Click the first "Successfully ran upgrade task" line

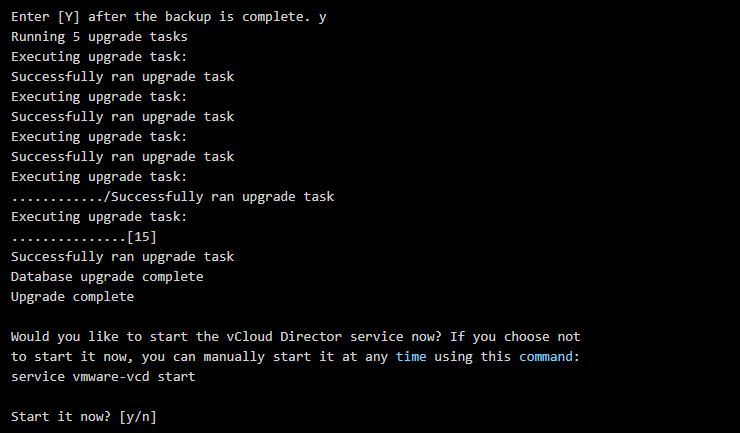pyautogui.click(x=123, y=76)
